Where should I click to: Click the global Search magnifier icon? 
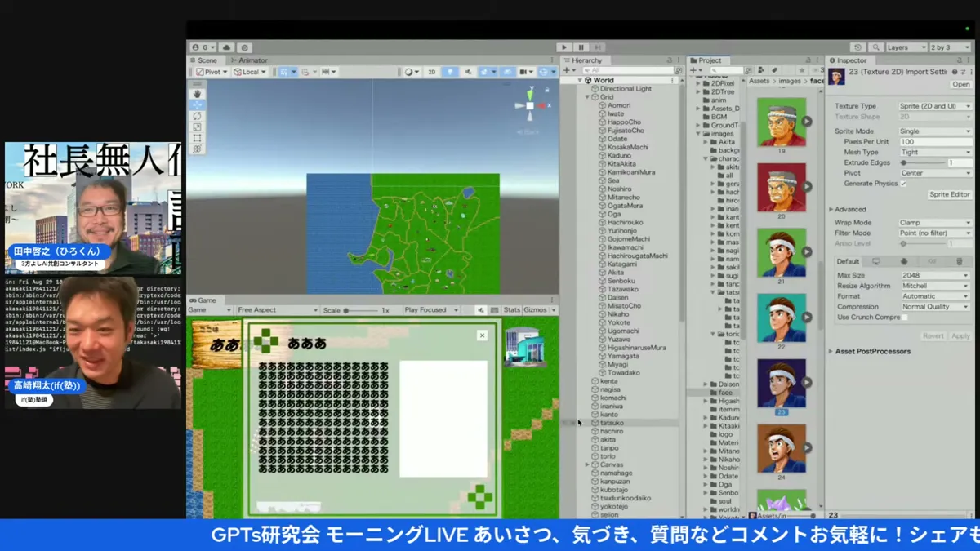tap(875, 48)
